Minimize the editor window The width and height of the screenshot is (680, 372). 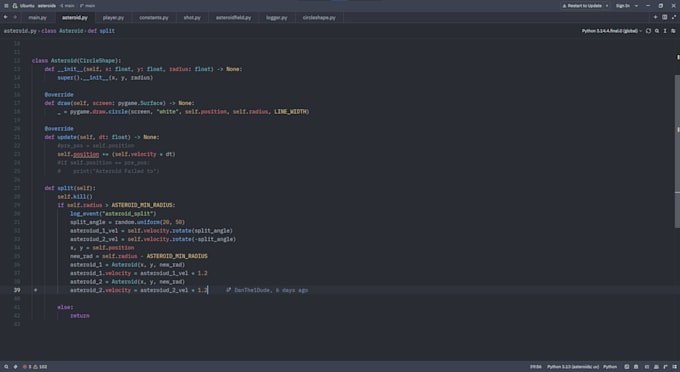pos(648,6)
